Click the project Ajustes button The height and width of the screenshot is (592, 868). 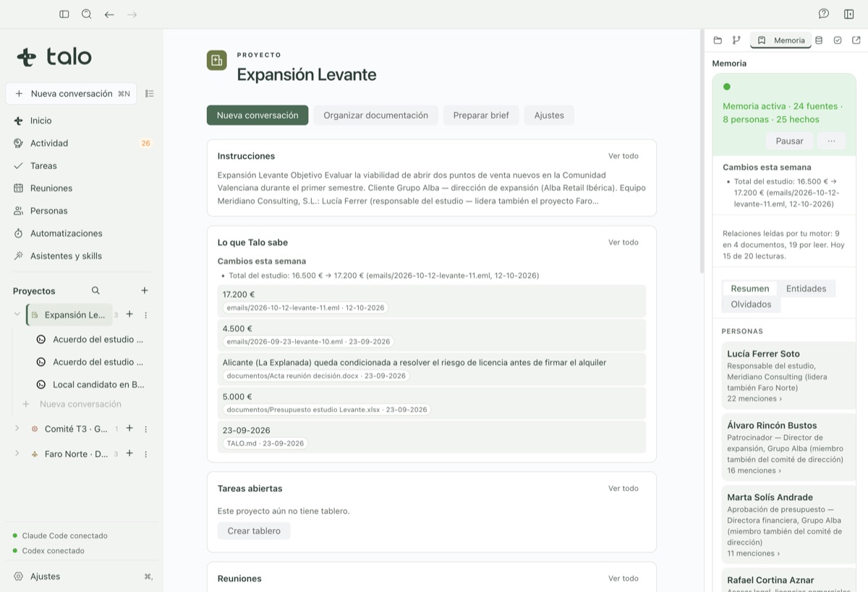(x=549, y=116)
